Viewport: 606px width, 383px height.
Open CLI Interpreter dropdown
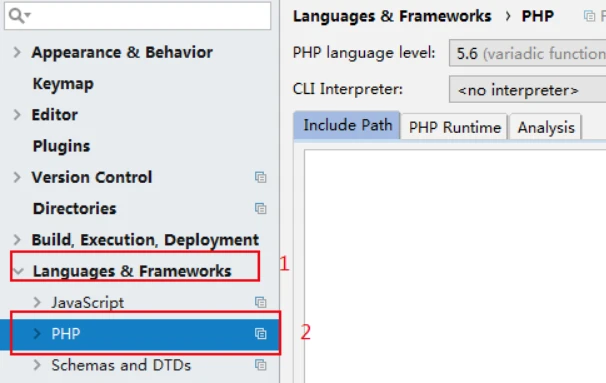tap(527, 89)
